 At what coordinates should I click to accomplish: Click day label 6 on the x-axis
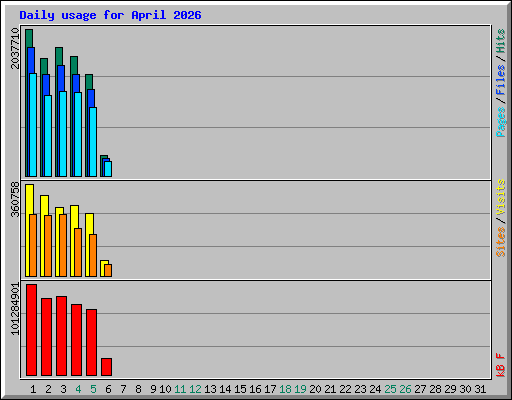click(108, 389)
